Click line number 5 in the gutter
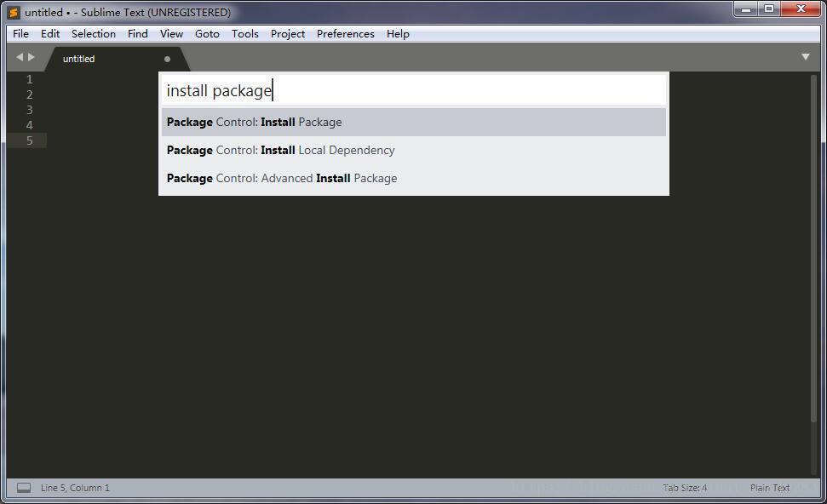Screen dimensions: 827x504 click(30, 140)
